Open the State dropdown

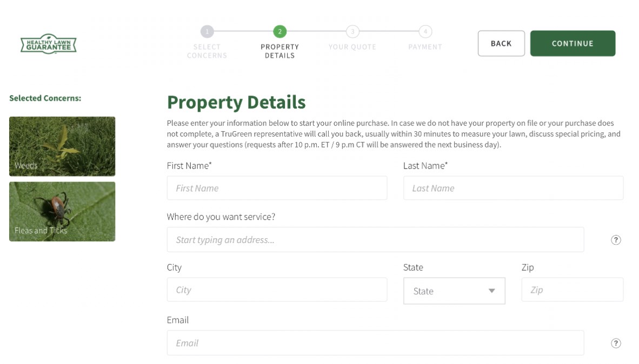[x=454, y=291]
